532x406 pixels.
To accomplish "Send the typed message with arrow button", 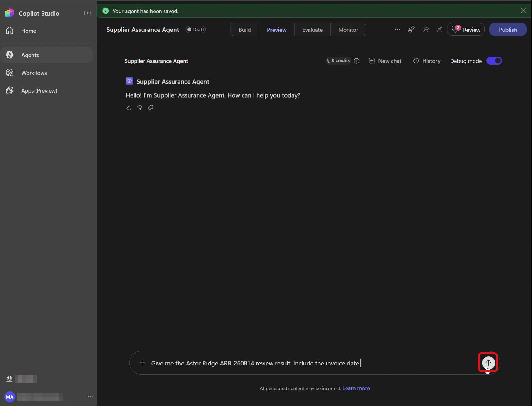I will 488,363.
